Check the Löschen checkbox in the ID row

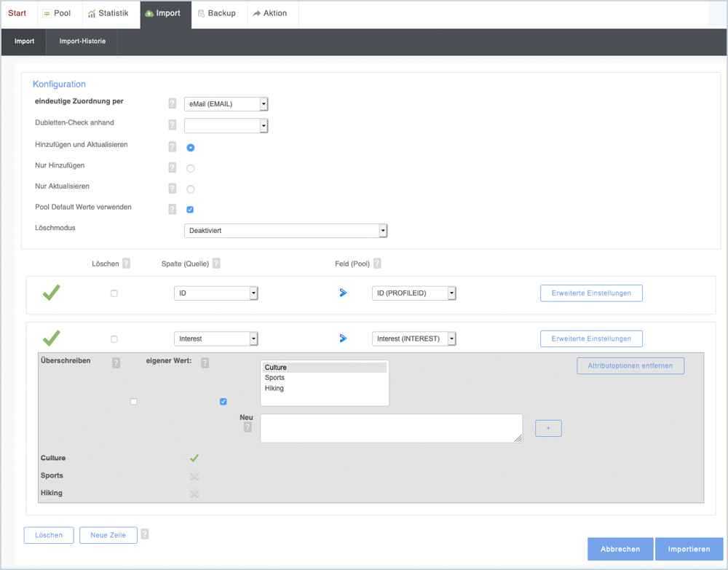(114, 293)
